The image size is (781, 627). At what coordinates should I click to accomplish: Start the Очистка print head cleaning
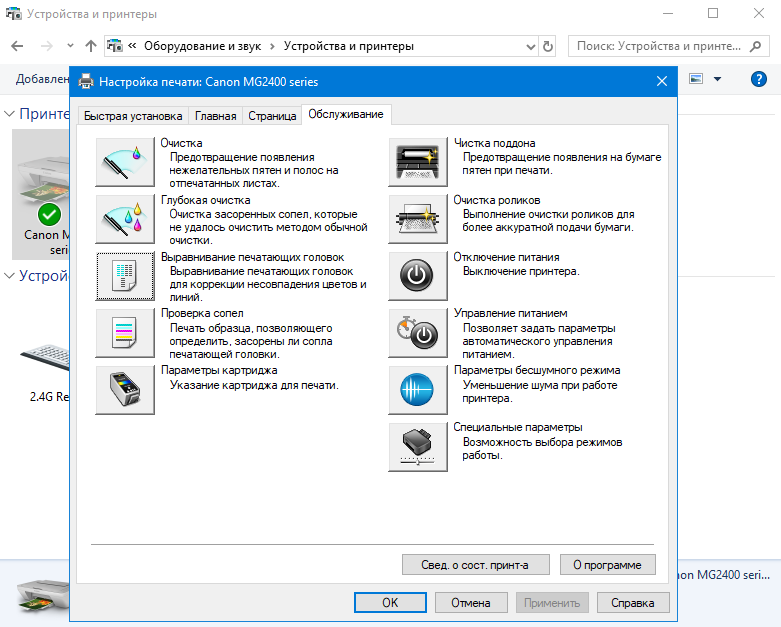tap(125, 162)
